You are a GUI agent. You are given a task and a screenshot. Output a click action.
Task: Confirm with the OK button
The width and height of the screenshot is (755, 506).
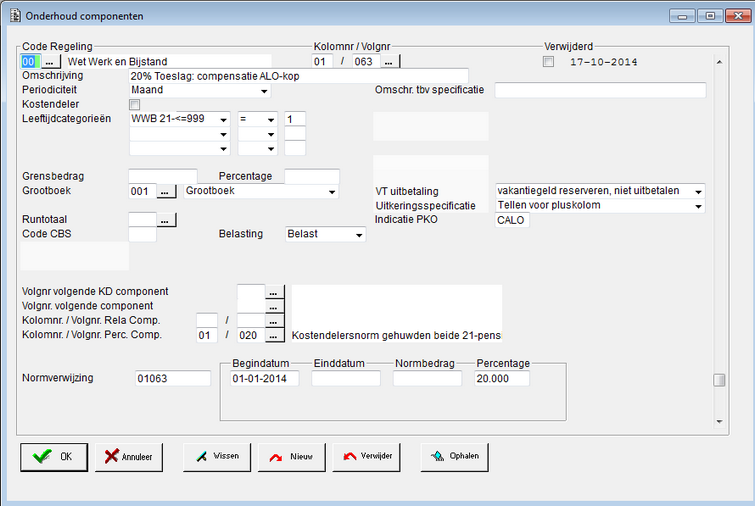(x=54, y=457)
